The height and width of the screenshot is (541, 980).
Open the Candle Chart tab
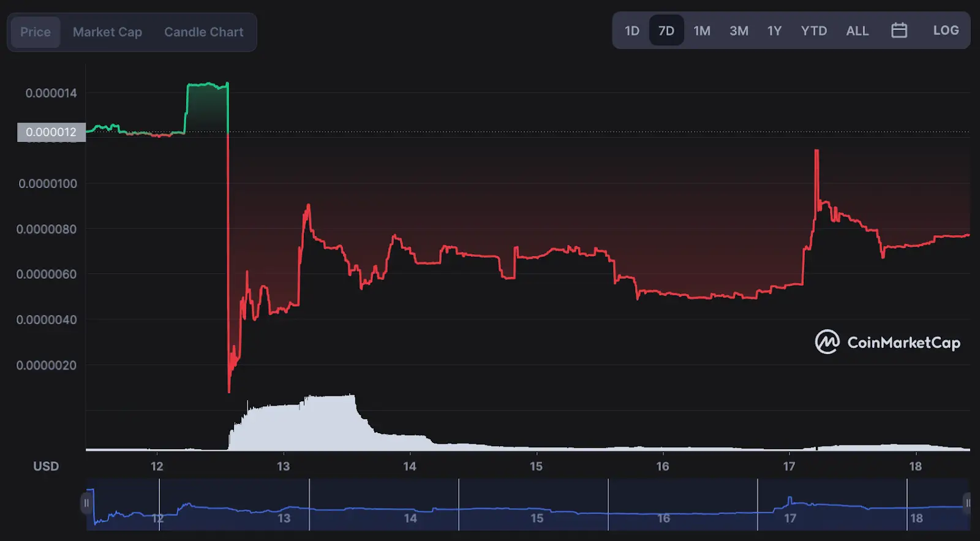[203, 32]
